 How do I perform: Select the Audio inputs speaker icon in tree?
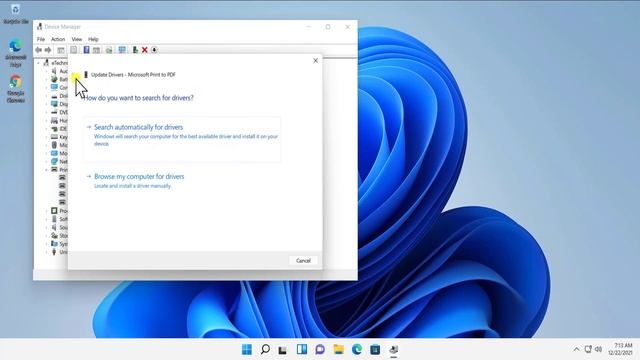point(54,71)
